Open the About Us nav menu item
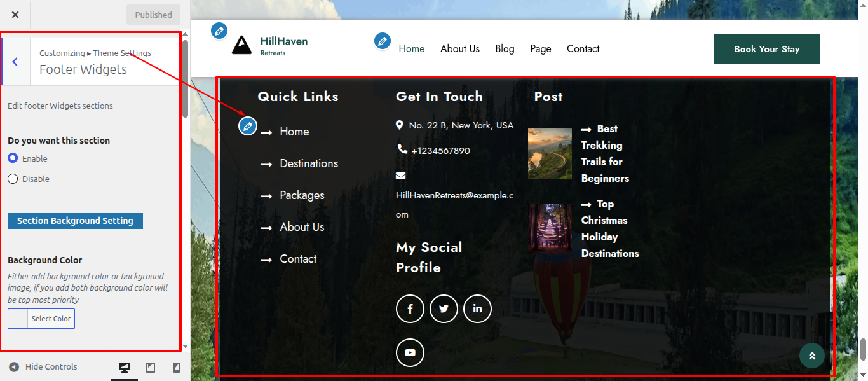Viewport: 868px width, 381px height. (x=460, y=49)
